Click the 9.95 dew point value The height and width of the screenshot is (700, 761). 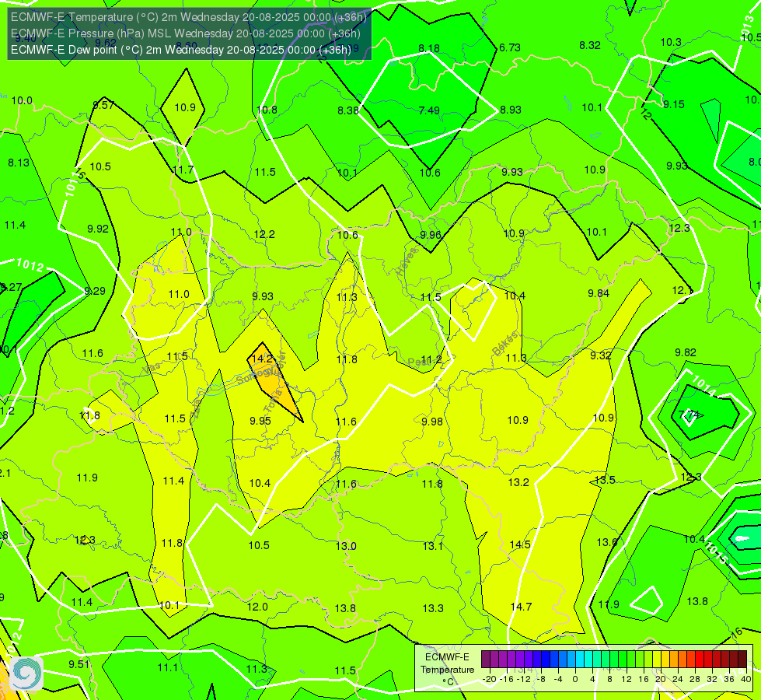point(260,421)
